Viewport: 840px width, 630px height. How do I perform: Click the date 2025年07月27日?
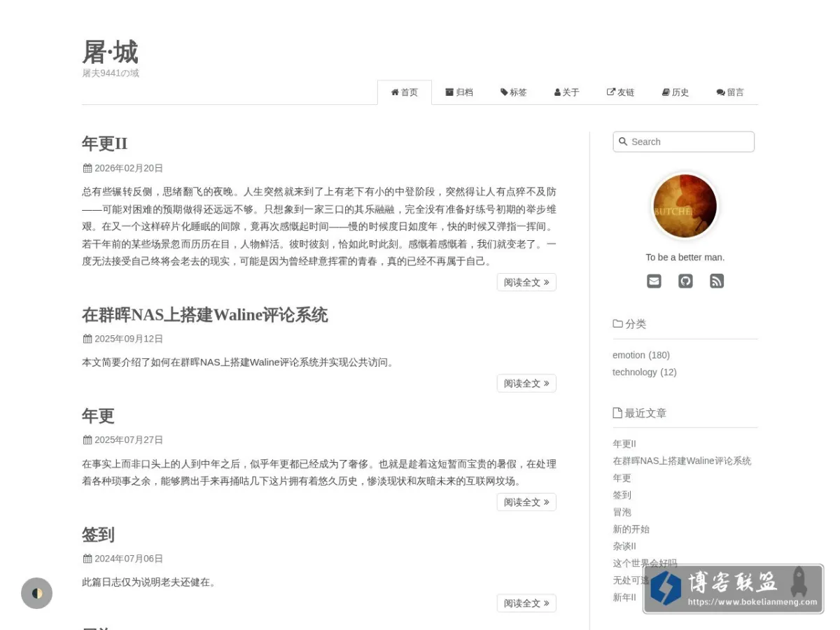pos(129,440)
